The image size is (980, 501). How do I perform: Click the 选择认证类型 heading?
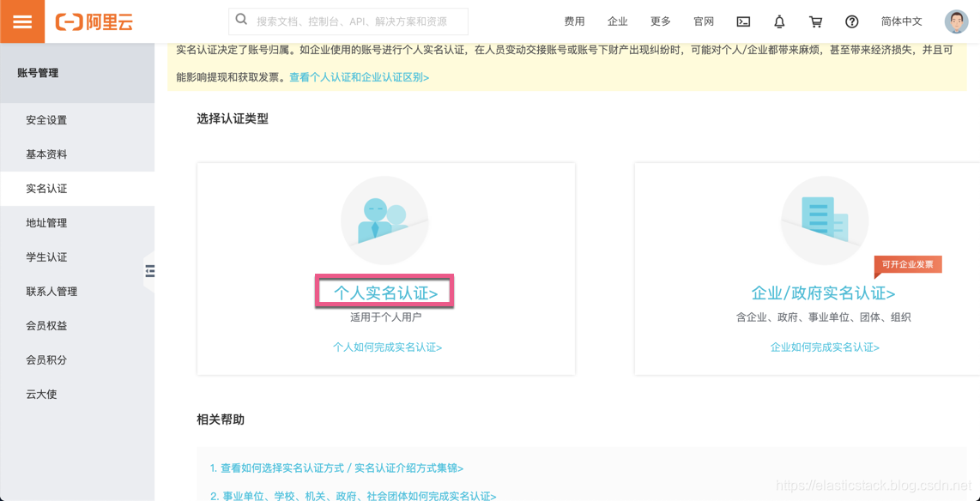tap(233, 118)
